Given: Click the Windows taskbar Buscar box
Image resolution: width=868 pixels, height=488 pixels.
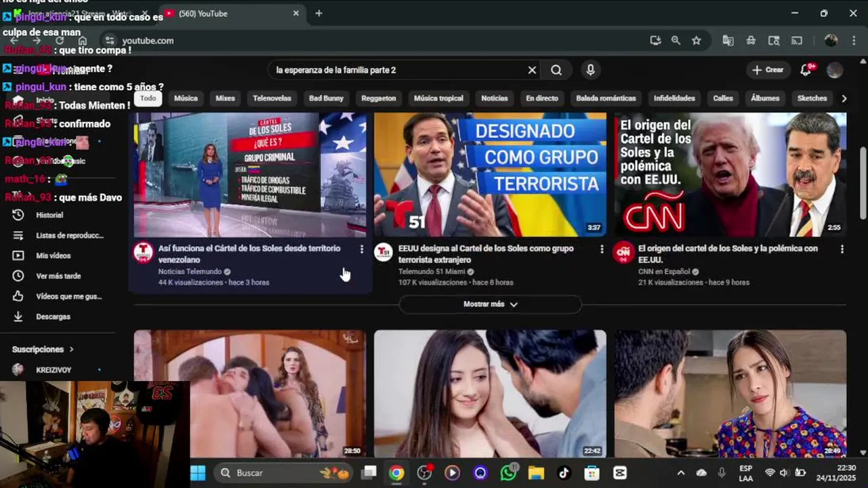Looking at the screenshot, I should tap(283, 472).
